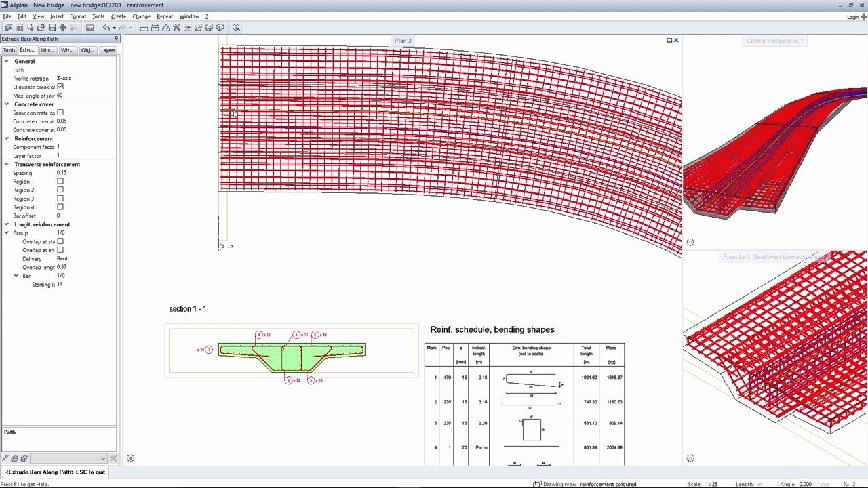Open the second toolbar icon with list symbol
868x488 pixels.
point(19,28)
